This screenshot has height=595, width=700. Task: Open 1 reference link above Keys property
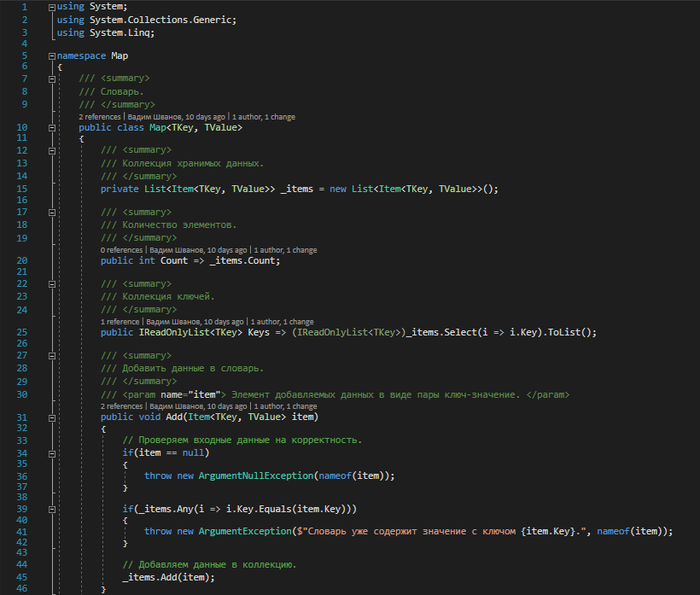coord(120,322)
